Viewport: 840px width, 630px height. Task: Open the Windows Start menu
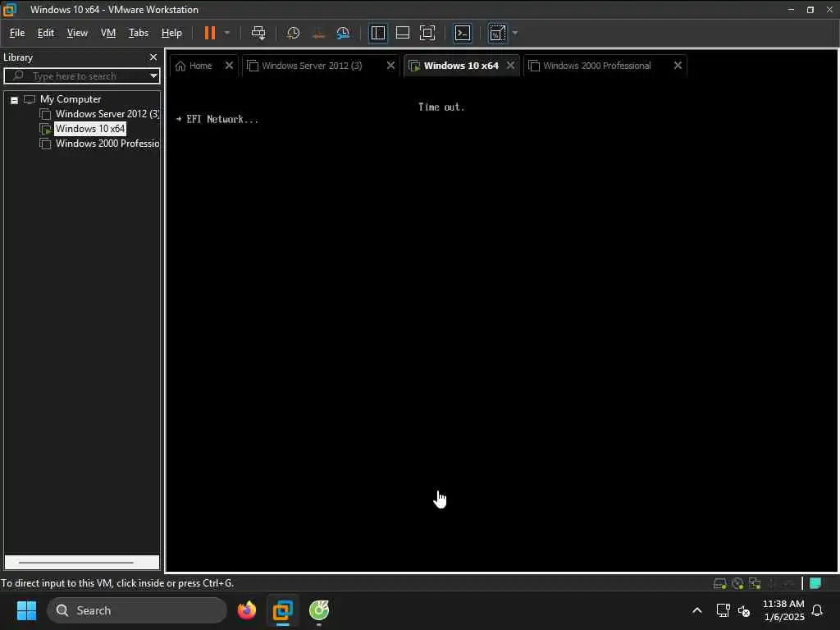pos(26,610)
